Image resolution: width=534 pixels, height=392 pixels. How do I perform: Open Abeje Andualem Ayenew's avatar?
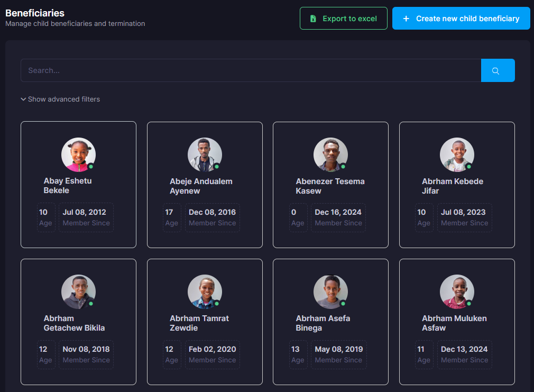tap(205, 154)
